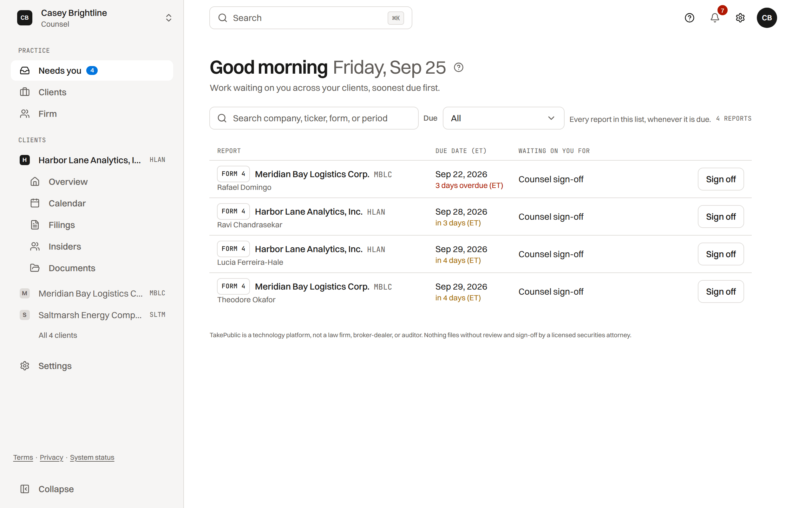Open the Filings section label

click(62, 225)
